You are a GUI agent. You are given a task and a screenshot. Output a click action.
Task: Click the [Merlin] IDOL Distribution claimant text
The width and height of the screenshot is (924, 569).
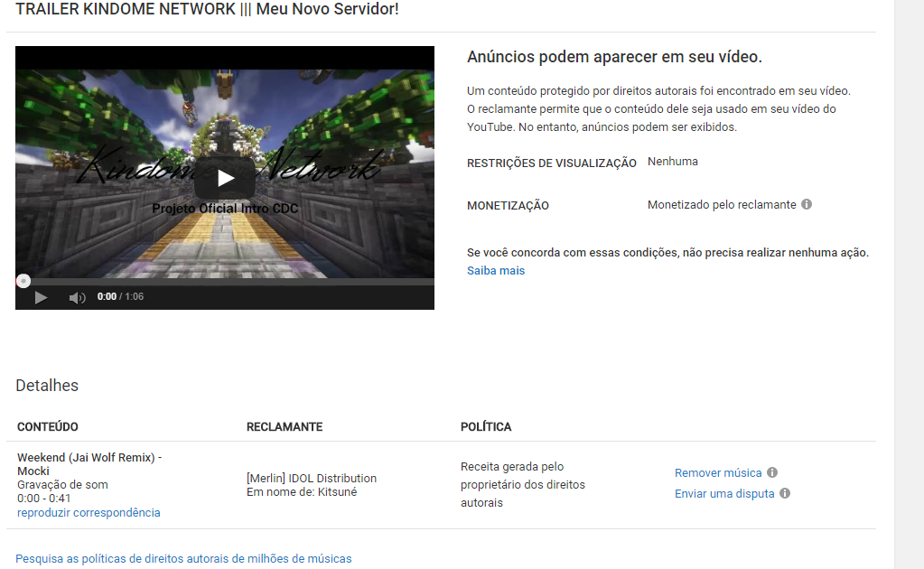pyautogui.click(x=311, y=479)
